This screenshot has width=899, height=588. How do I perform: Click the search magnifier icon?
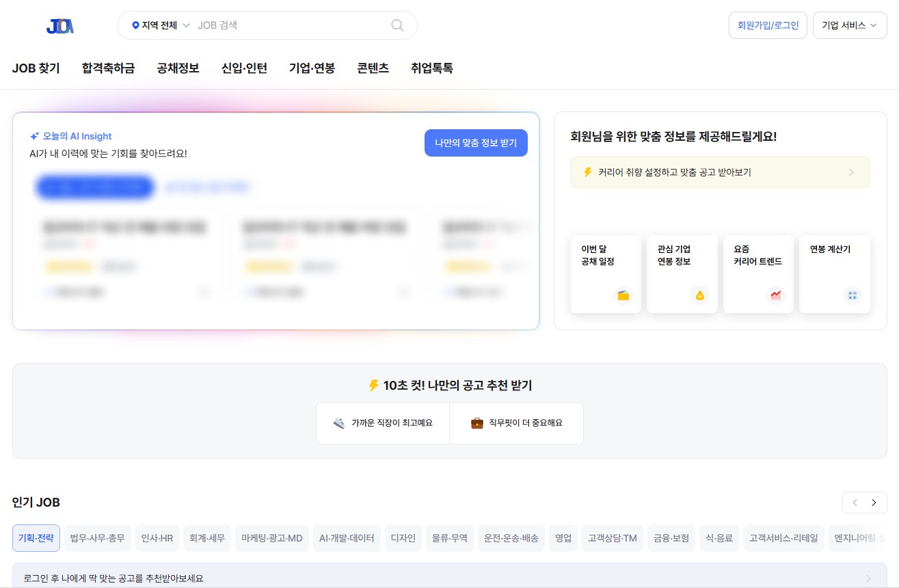point(397,25)
